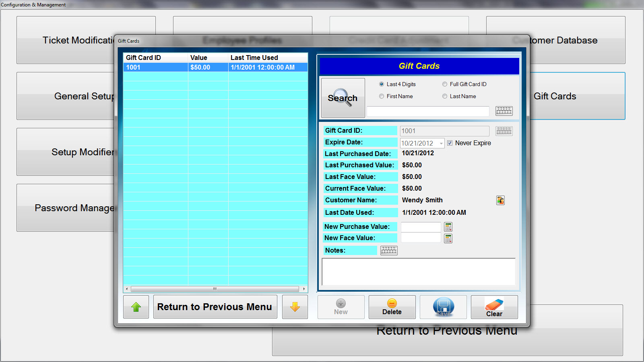Click the Clear eraser button
This screenshot has height=362, width=644.
[494, 307]
